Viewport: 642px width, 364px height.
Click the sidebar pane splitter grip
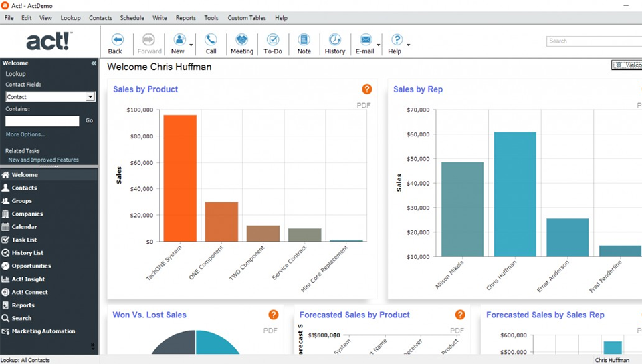pos(49,166)
